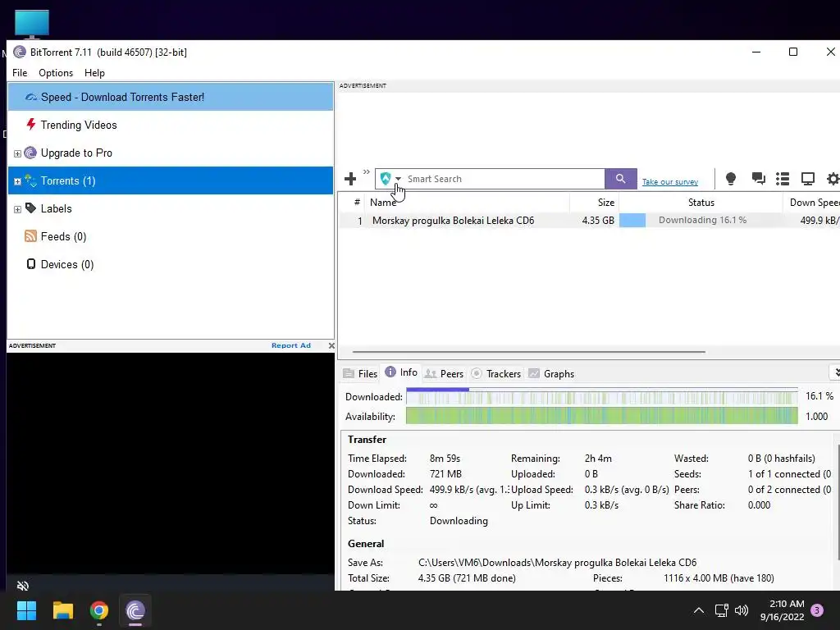This screenshot has width=840, height=630.
Task: Open the search provider dropdown arrow
Action: 398,179
